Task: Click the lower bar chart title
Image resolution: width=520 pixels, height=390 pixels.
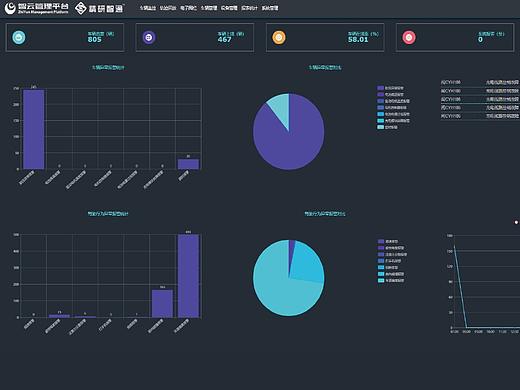Action: tap(108, 214)
